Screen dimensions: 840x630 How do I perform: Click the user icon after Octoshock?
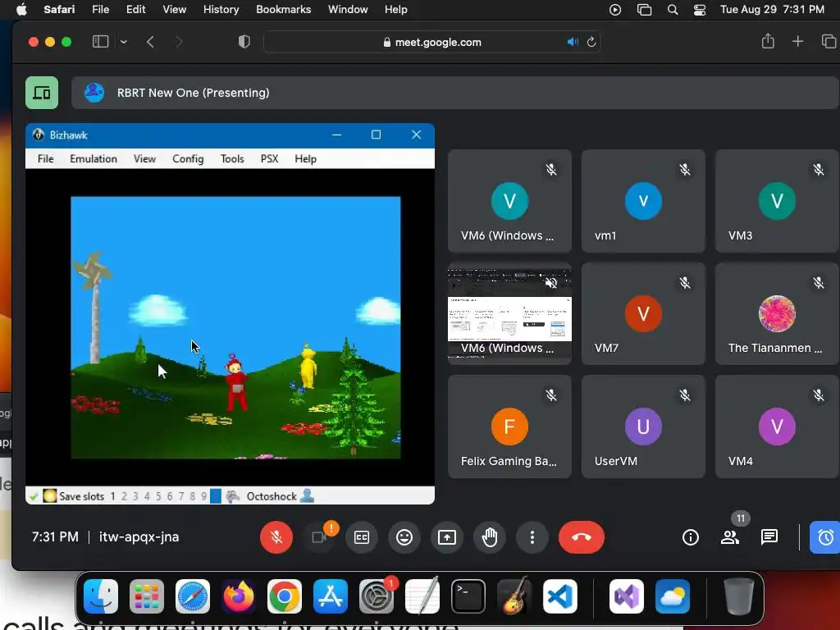click(x=307, y=496)
